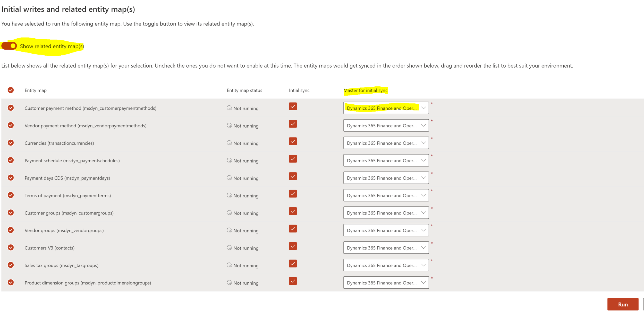The height and width of the screenshot is (313, 644).
Task: Click the Master for initial sync header
Action: click(x=365, y=91)
